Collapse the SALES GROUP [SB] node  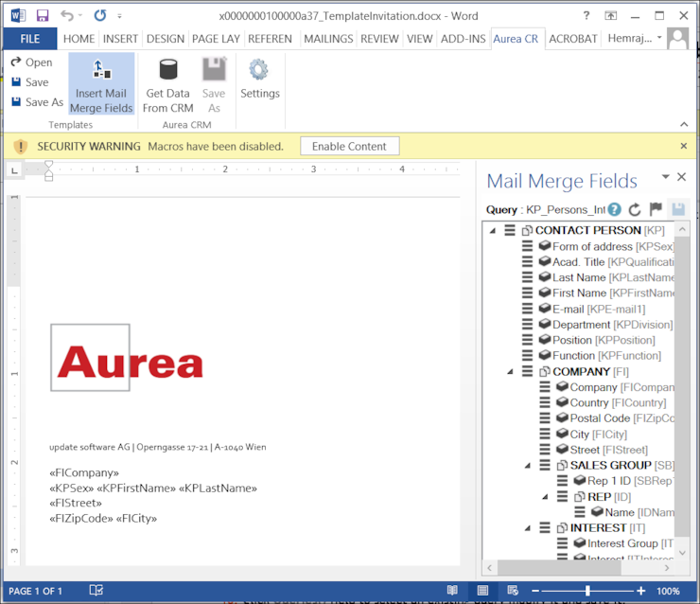[x=528, y=466]
